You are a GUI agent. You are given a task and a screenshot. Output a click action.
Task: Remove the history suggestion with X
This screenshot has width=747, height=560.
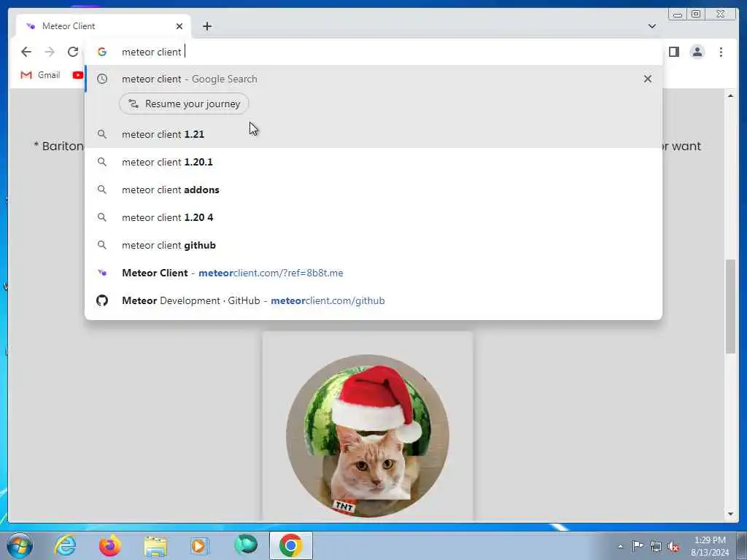tap(648, 79)
